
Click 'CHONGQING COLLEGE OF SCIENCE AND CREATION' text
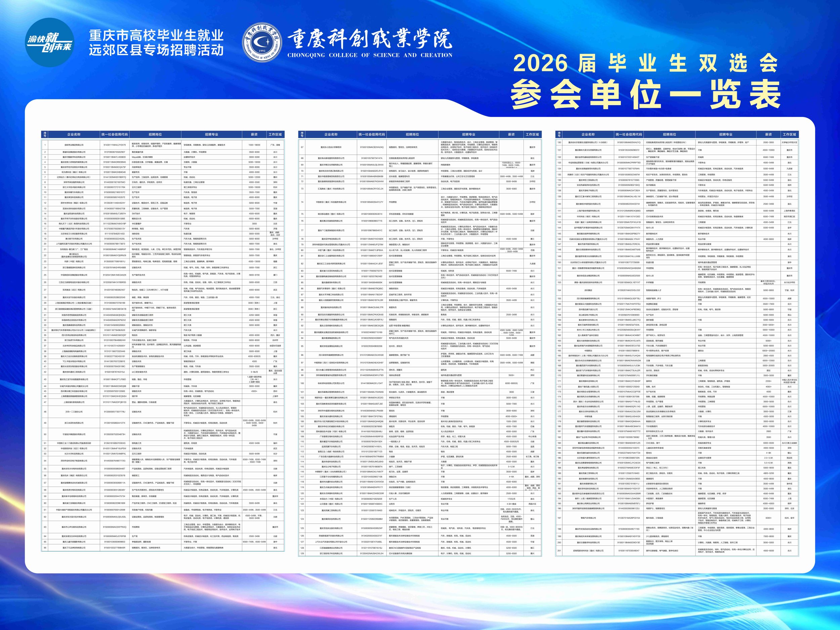pos(370,55)
